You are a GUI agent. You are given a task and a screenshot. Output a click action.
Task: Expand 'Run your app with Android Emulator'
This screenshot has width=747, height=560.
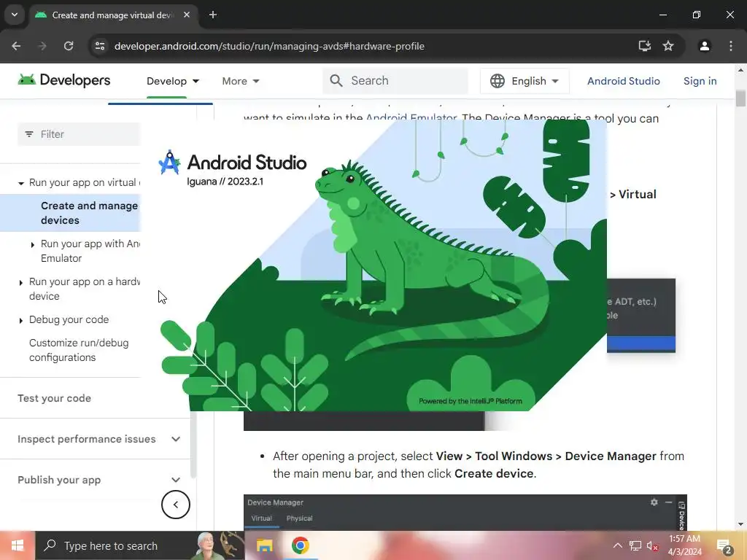[32, 245]
